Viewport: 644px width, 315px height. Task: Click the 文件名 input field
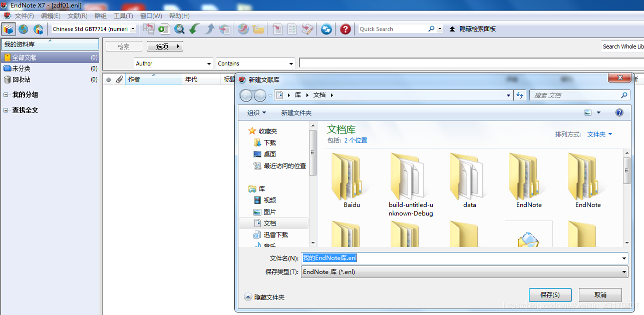click(x=464, y=258)
